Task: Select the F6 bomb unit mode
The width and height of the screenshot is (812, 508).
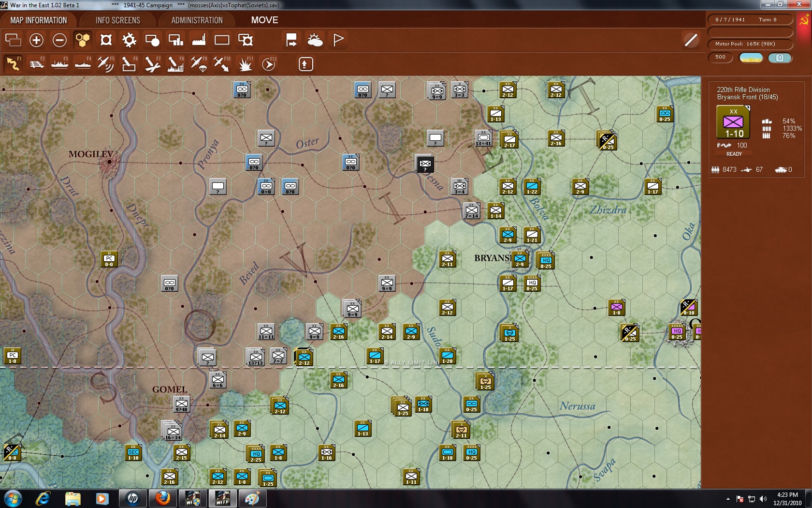Action: coord(129,63)
